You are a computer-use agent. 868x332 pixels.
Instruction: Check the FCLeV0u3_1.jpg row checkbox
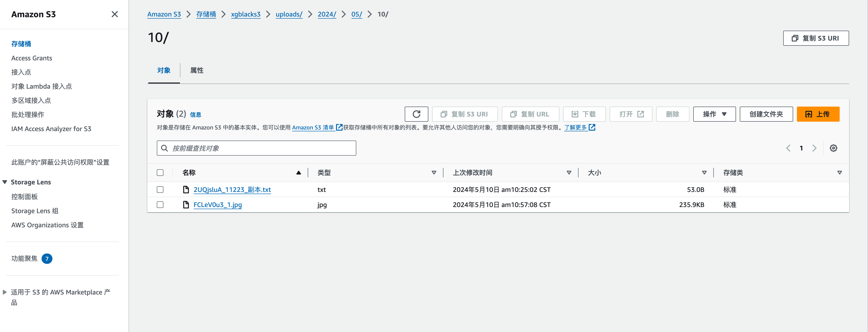160,204
